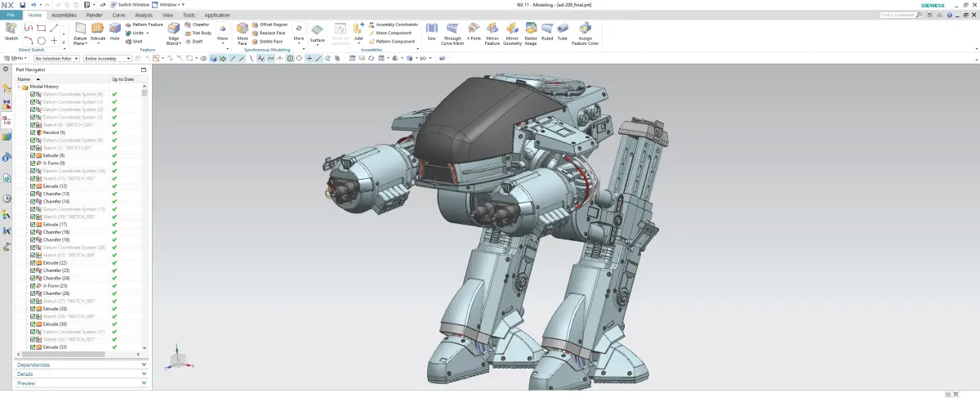Uncheck Extrude (17) feature

pos(33,224)
